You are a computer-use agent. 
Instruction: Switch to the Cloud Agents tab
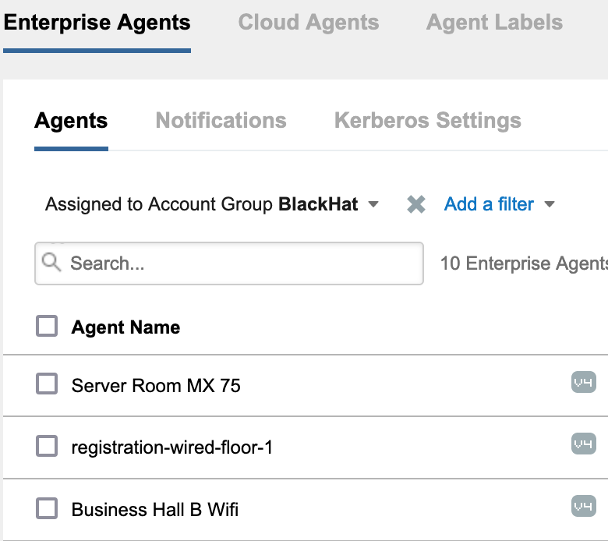[x=308, y=22]
